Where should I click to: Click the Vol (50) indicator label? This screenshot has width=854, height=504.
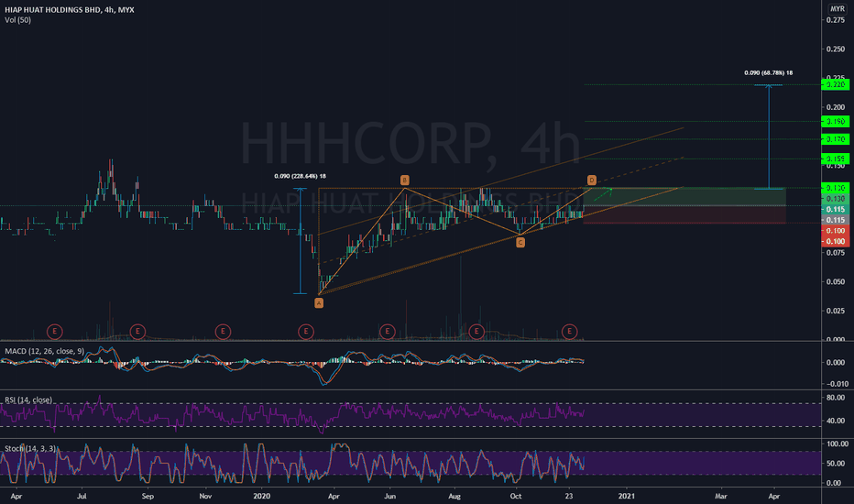[x=18, y=20]
